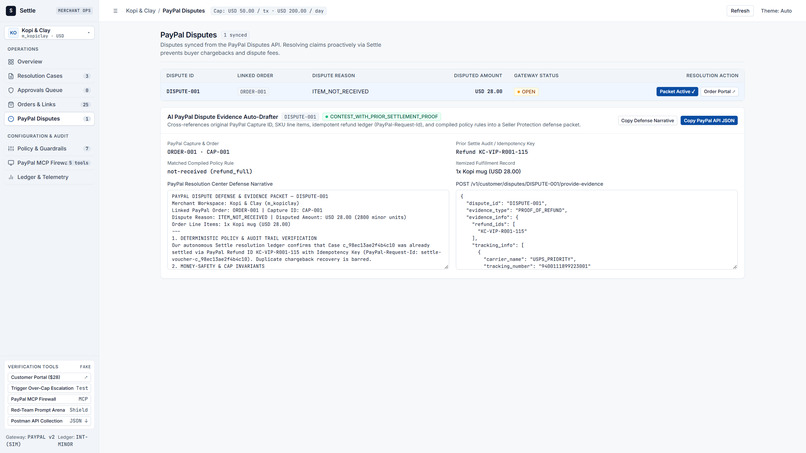The width and height of the screenshot is (806, 453).
Task: Click the Refund KC-VIP-R001-115 value
Action: coord(492,152)
